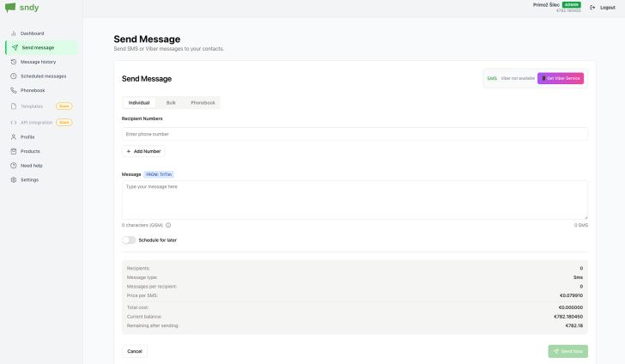Viewport: 625px width, 364px height.
Task: Switch to the Phonebook tab
Action: coord(203,103)
